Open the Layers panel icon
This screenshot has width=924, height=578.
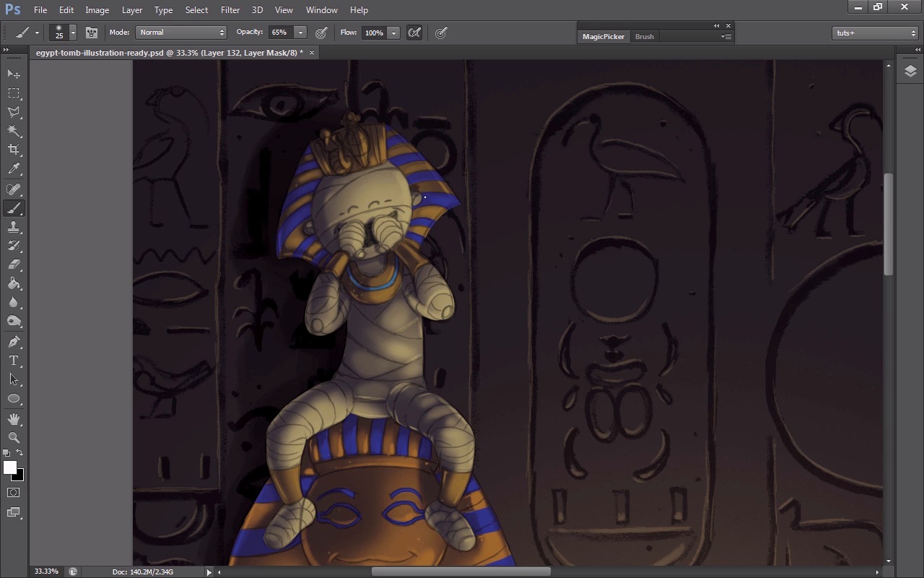point(910,71)
